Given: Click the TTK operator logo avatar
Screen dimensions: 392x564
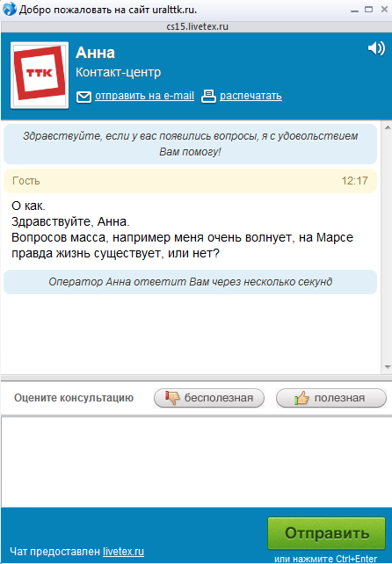Looking at the screenshot, I should tap(40, 76).
